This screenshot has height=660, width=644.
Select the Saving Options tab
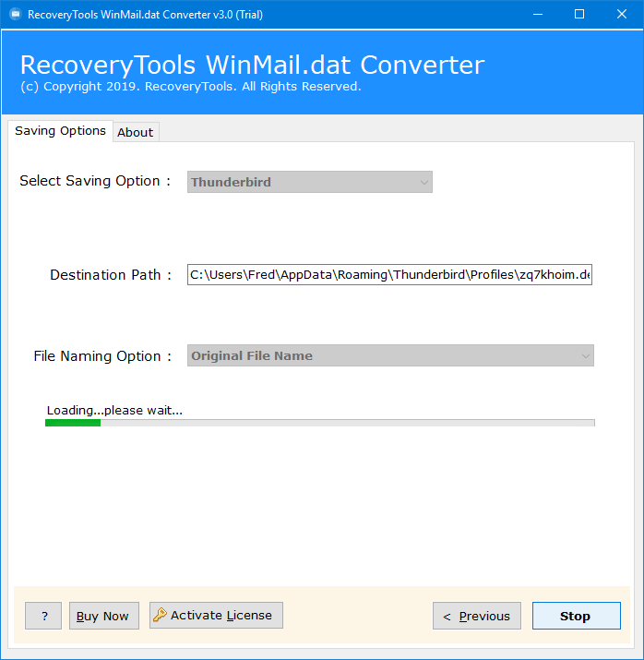tap(60, 131)
